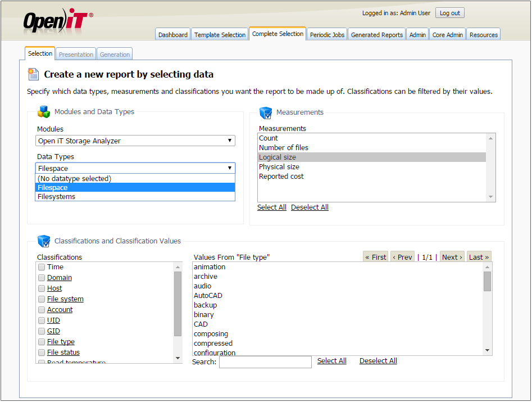532x402 pixels.
Task: Select the Count measurement
Action: 372,138
